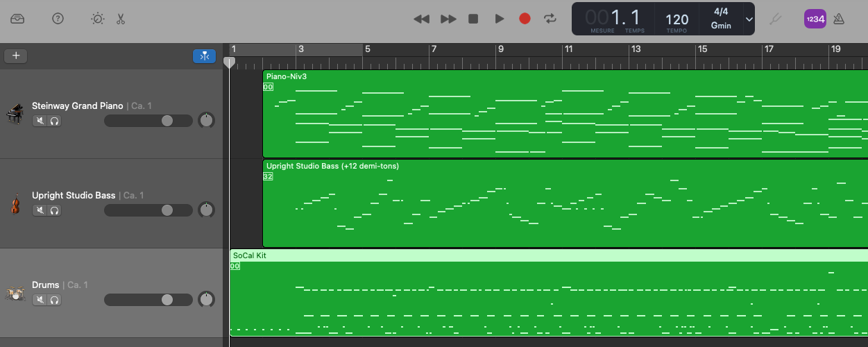Click the tuner fork icon
Screen dimensions: 868x347
775,19
